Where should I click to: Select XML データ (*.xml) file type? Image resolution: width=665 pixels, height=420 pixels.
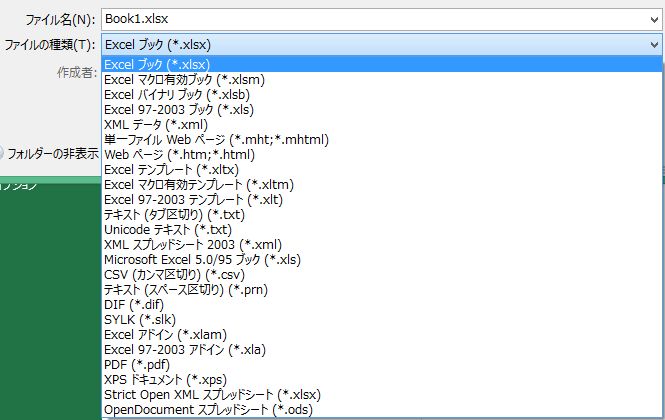pyautogui.click(x=382, y=125)
